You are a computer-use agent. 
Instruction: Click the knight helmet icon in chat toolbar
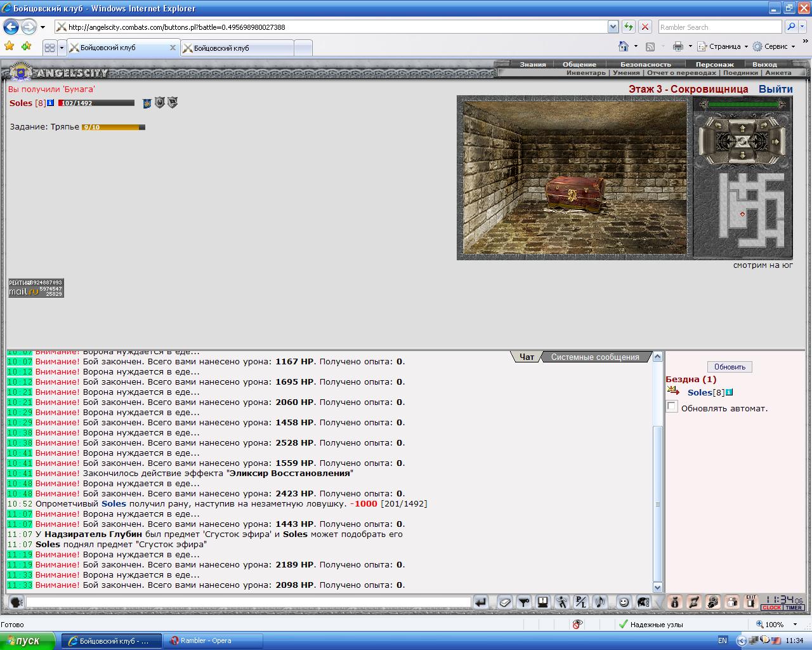[x=643, y=602]
